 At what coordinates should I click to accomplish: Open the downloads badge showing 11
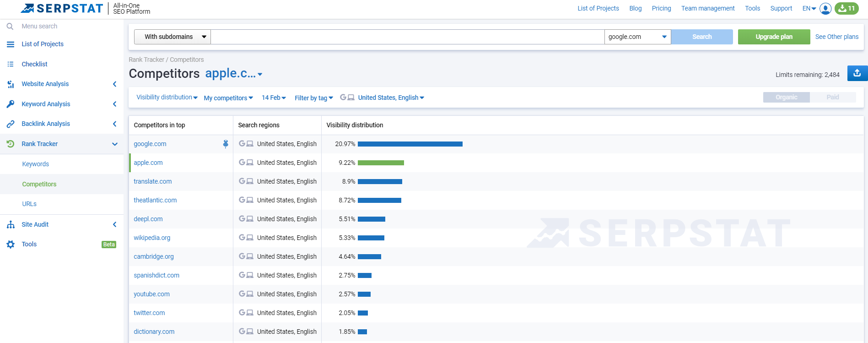[846, 8]
